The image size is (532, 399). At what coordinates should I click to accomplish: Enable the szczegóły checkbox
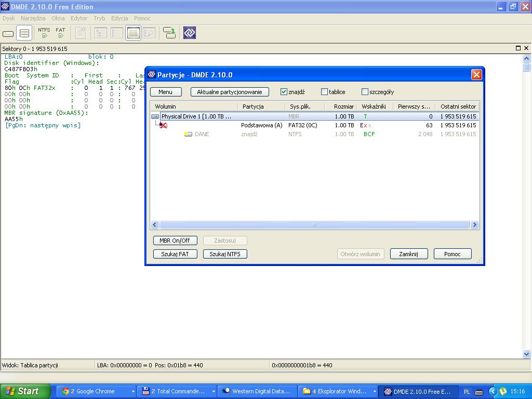point(365,91)
